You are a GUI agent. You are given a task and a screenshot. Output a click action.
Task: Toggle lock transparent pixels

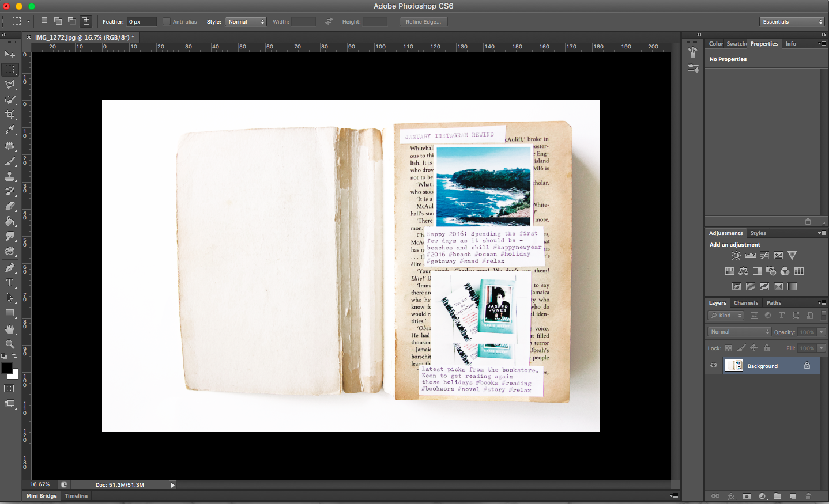pos(728,348)
